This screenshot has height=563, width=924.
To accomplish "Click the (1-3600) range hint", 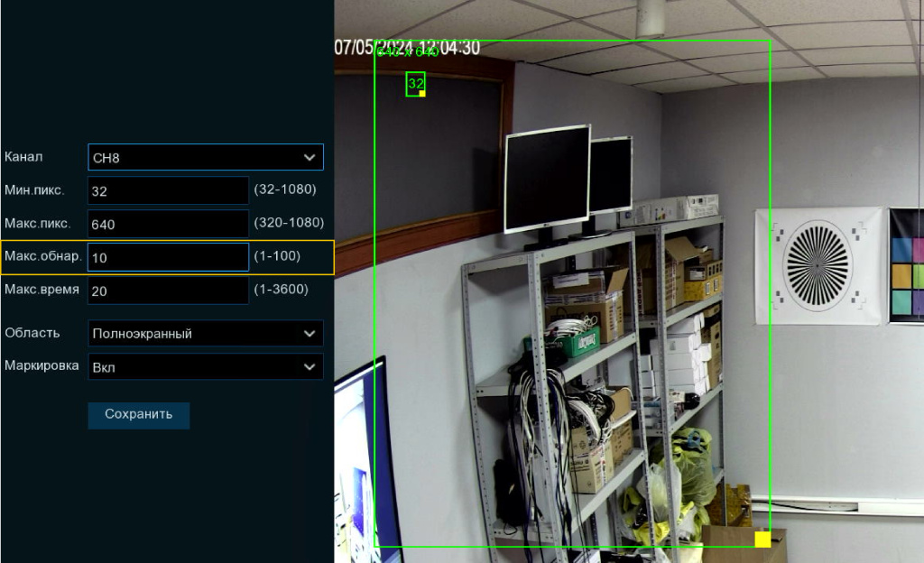I will 282,290.
